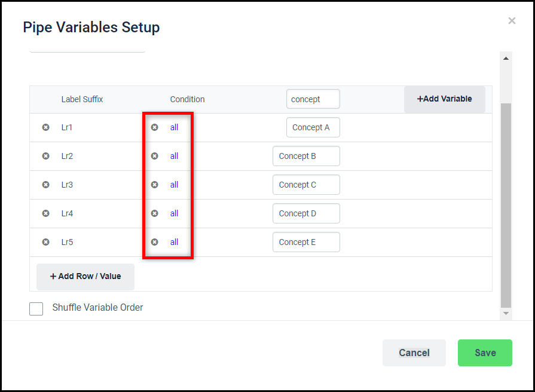Save the pipe variables setup

pyautogui.click(x=485, y=353)
